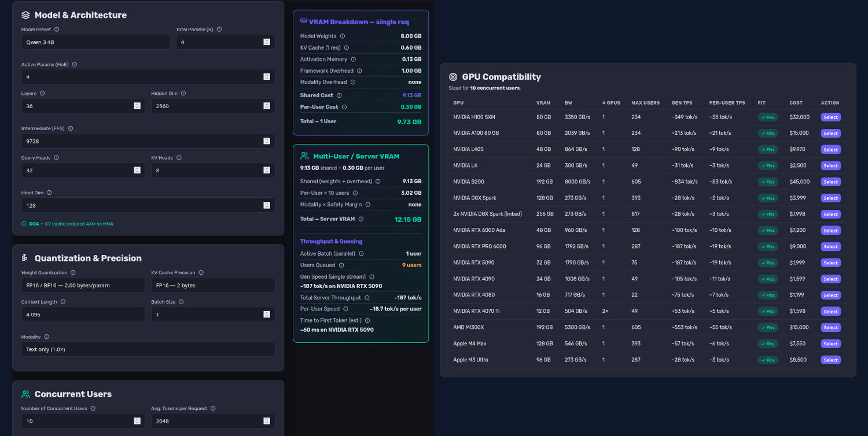Click the MAX USERS column header
Image resolution: width=868 pixels, height=436 pixels.
point(645,103)
